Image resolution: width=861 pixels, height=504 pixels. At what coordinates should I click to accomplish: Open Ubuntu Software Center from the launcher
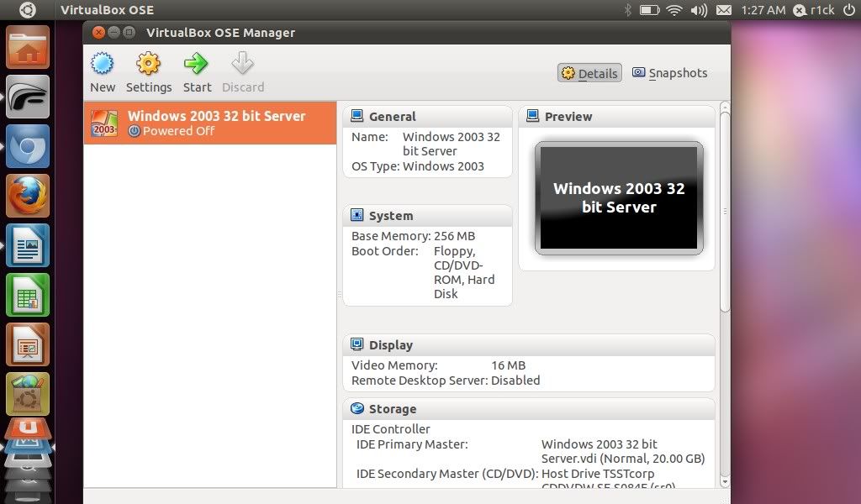pos(28,394)
